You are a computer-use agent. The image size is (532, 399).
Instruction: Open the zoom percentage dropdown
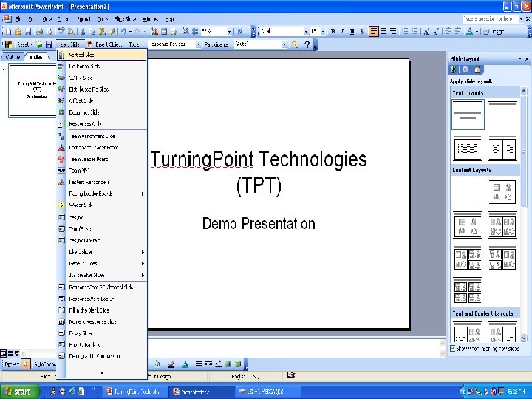point(230,32)
